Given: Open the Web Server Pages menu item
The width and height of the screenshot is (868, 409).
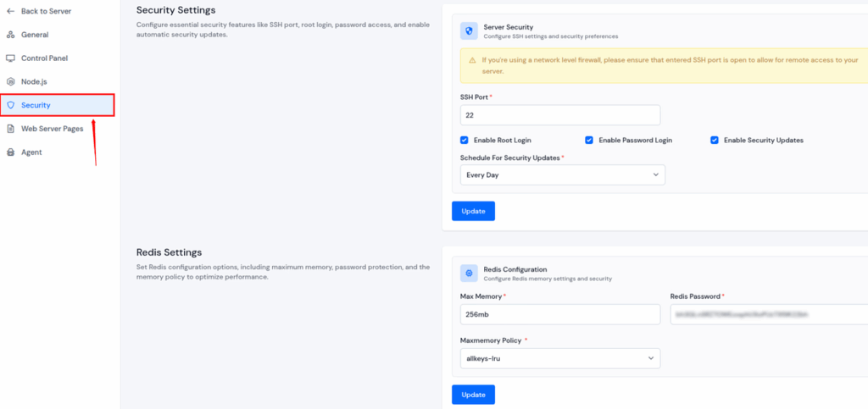Looking at the screenshot, I should coord(51,129).
